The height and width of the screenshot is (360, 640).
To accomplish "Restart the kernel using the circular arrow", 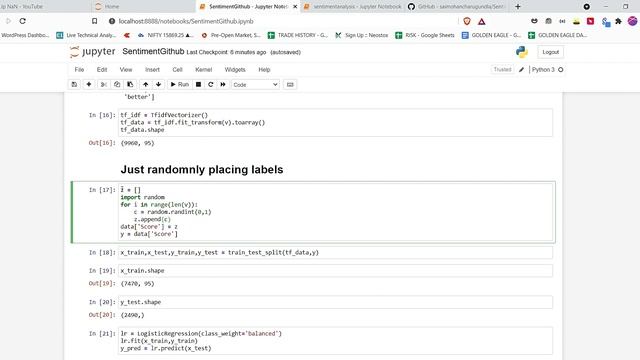I will pos(211,84).
